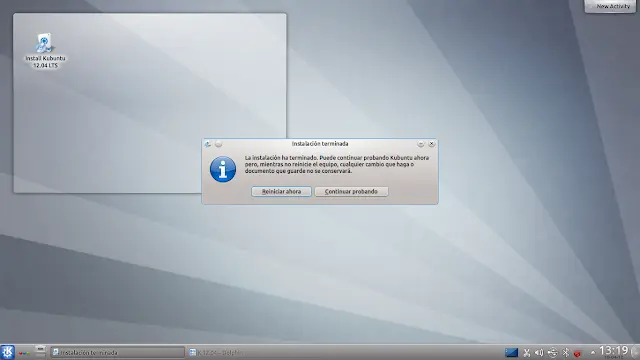
Task: Click the Instalación terminada title bar text
Action: pyautogui.click(x=320, y=144)
